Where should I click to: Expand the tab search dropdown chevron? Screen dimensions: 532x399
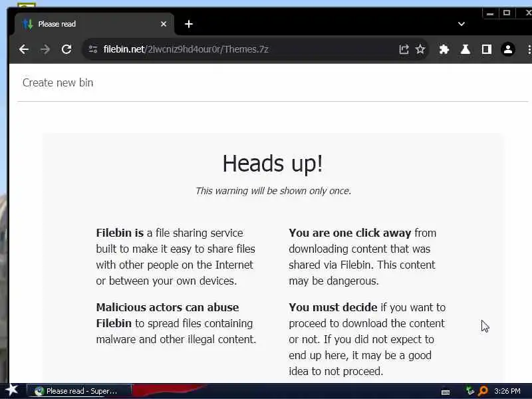tap(461, 24)
